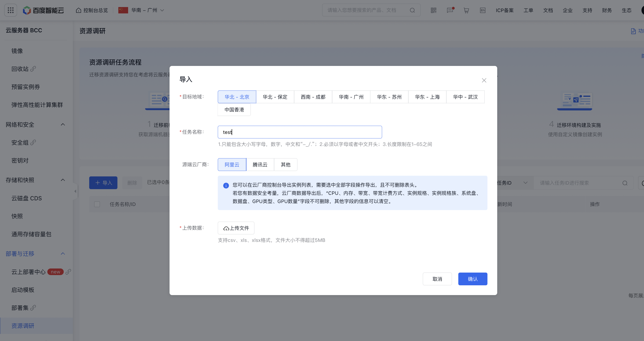Choose 其他 as source cloud vendor

pyautogui.click(x=286, y=165)
